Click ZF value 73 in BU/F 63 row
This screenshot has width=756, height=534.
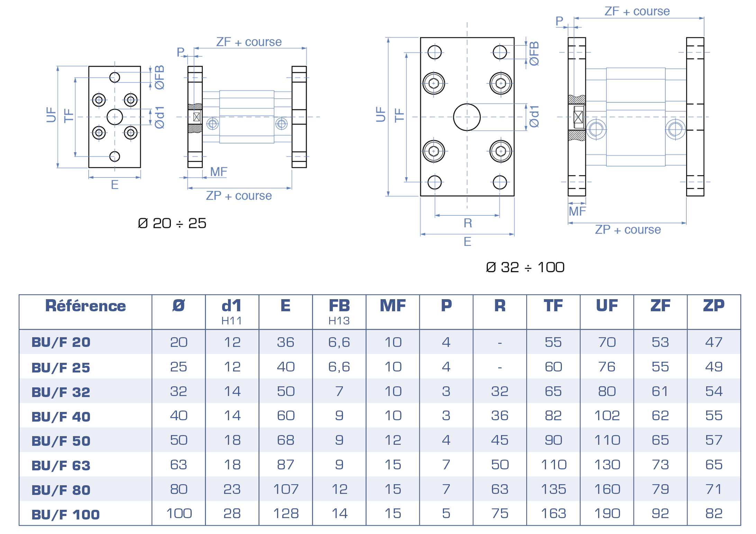(x=660, y=464)
